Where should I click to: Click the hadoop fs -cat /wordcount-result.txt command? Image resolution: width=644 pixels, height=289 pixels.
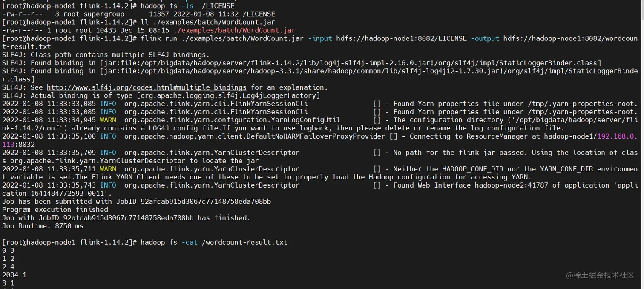coord(214,243)
